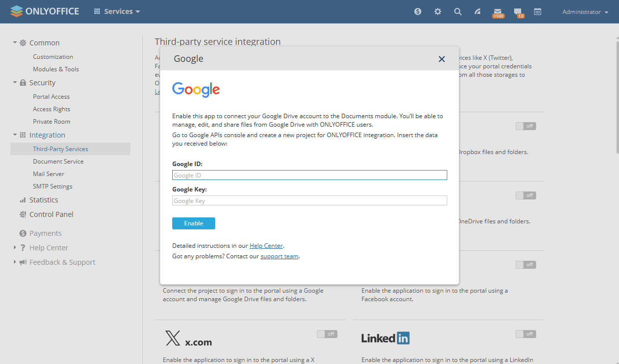Click the Third-party service integration heading

tap(218, 42)
